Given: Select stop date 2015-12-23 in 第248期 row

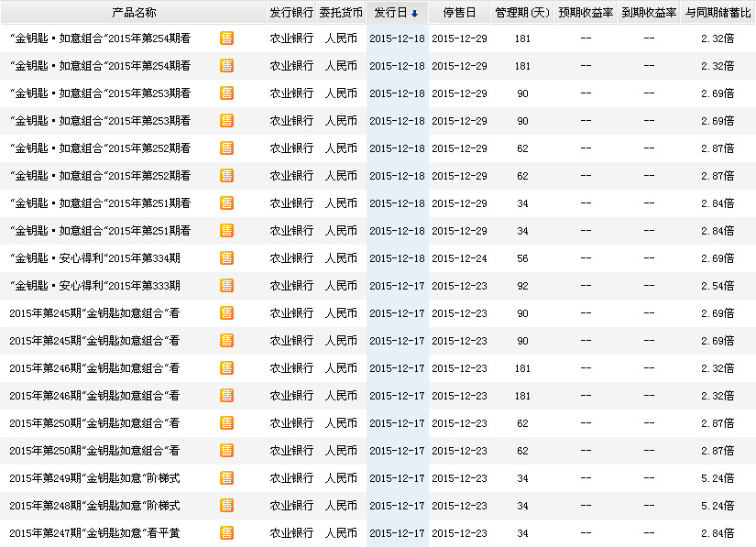Looking at the screenshot, I should tap(459, 506).
